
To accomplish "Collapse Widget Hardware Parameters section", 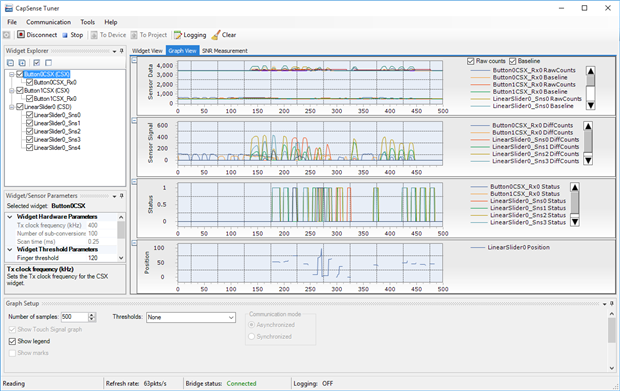I will (x=9, y=217).
